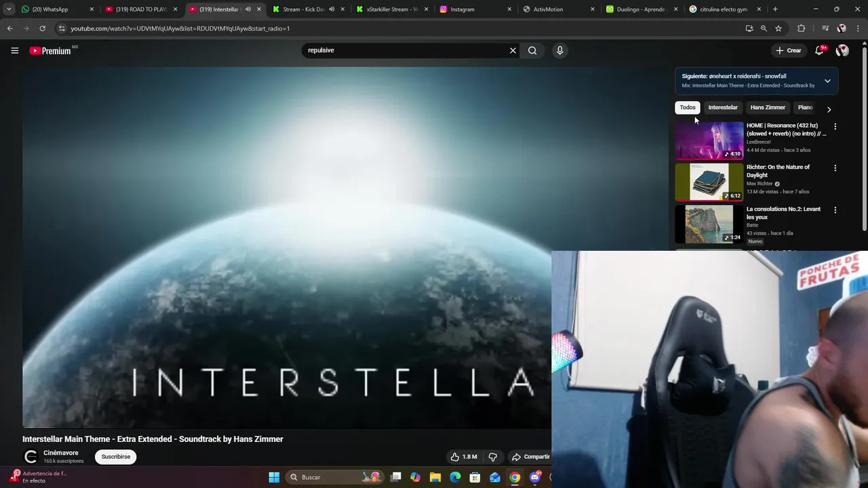Open options menu for HOME Resonance video

(x=835, y=127)
